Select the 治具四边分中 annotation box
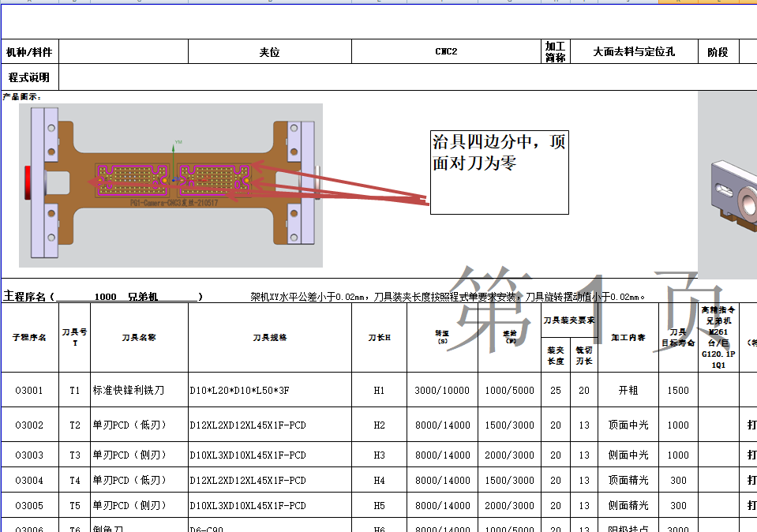This screenshot has width=757, height=532. [x=499, y=172]
